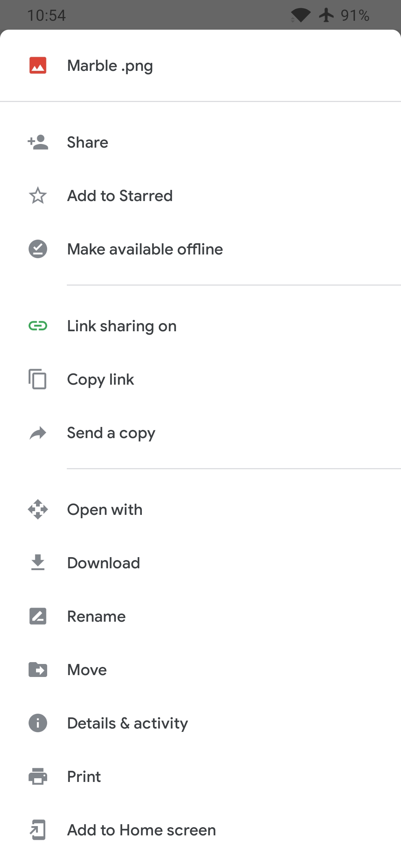
Task: Toggle Add to Starred
Action: pyautogui.click(x=200, y=195)
